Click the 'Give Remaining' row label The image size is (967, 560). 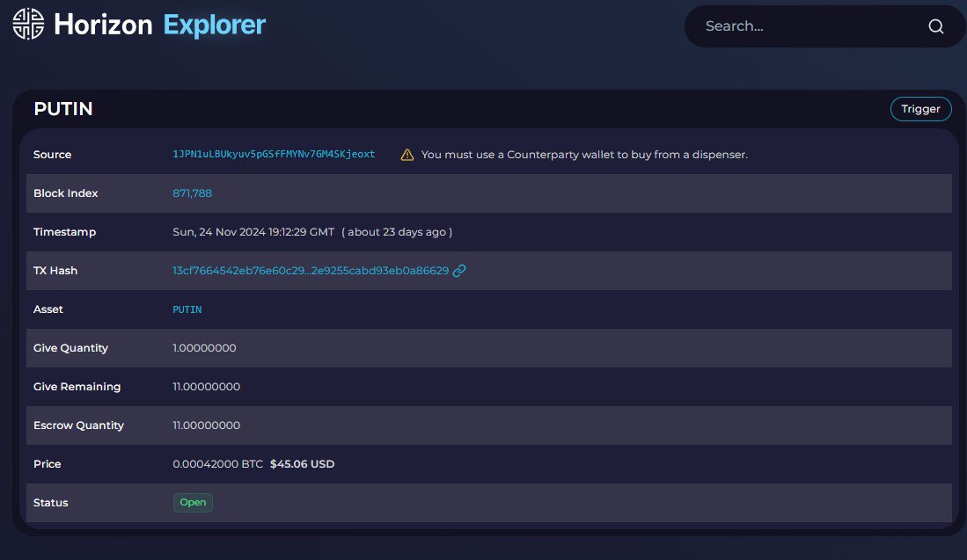[77, 387]
